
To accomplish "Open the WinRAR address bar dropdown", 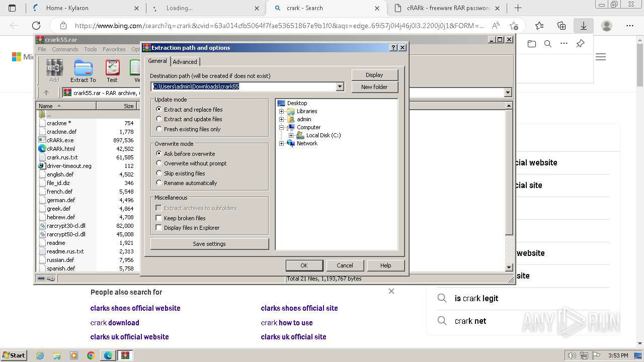I will [x=508, y=93].
